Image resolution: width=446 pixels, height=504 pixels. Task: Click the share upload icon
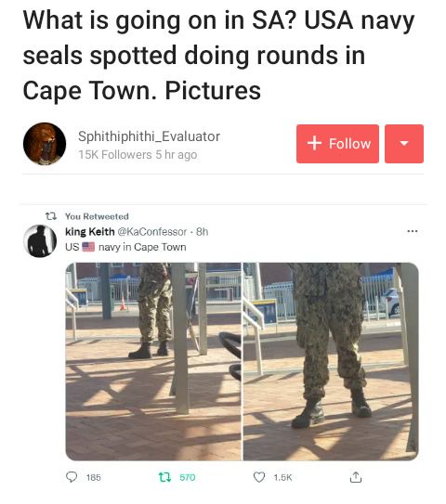pyautogui.click(x=356, y=477)
